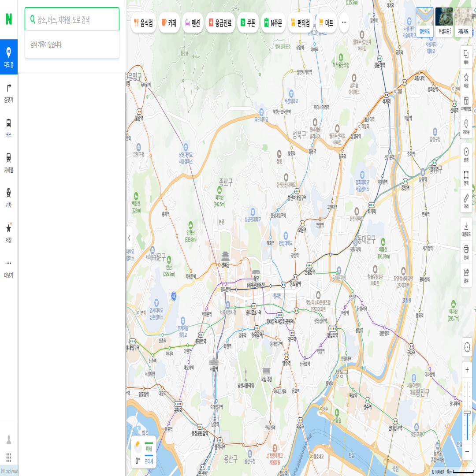Toggle the 지적편집도 cadastral map layer
The image size is (476, 476).
pos(466,104)
